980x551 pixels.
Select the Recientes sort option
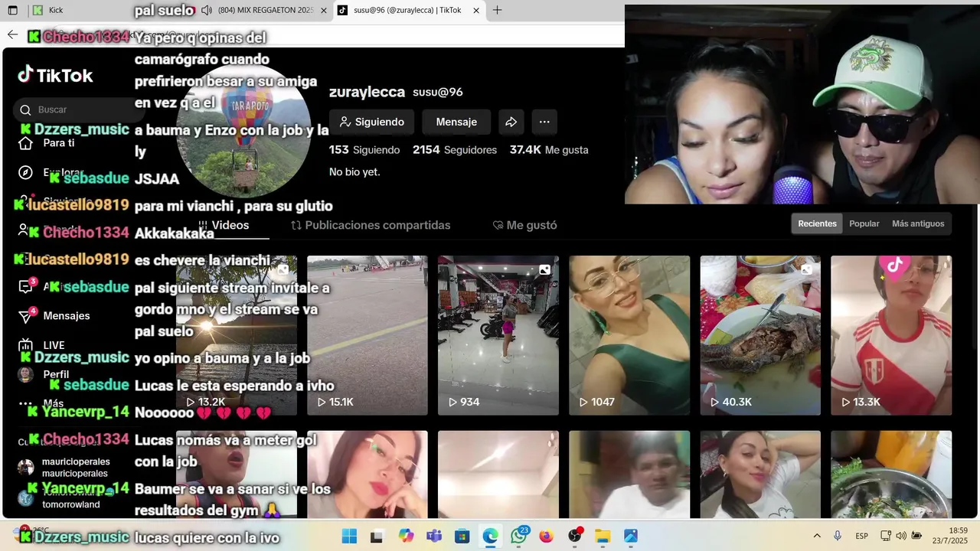coord(817,223)
